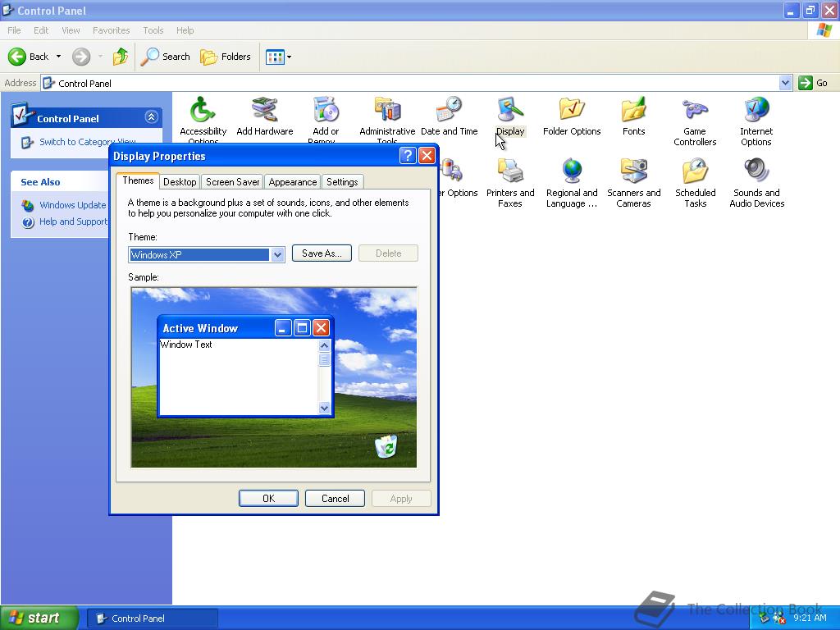Click the theme sample preview image
This screenshot has height=630, width=840.
[x=274, y=377]
